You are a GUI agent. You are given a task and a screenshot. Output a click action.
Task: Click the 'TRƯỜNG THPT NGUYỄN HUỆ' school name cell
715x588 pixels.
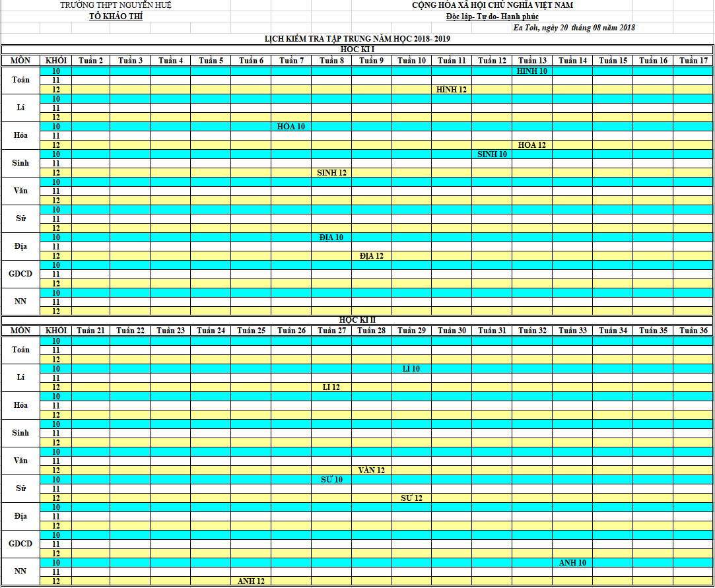click(116, 5)
